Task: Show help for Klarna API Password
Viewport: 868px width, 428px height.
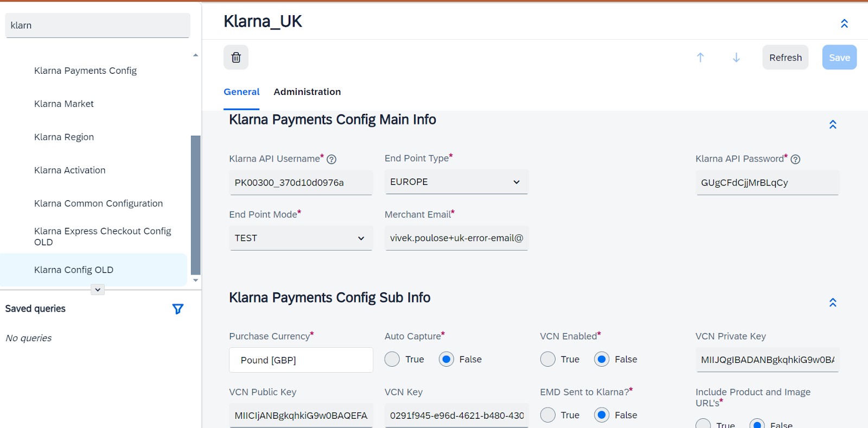Action: click(795, 159)
